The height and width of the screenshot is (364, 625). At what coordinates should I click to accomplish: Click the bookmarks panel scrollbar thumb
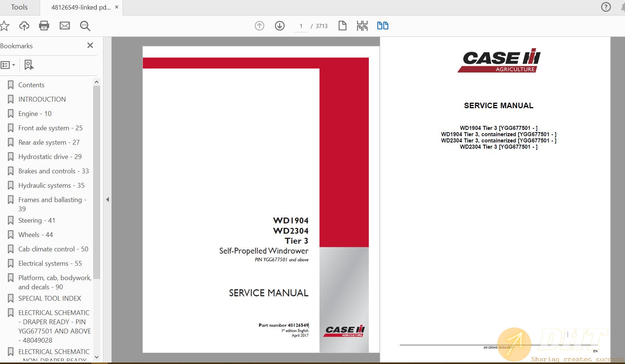pos(96,182)
